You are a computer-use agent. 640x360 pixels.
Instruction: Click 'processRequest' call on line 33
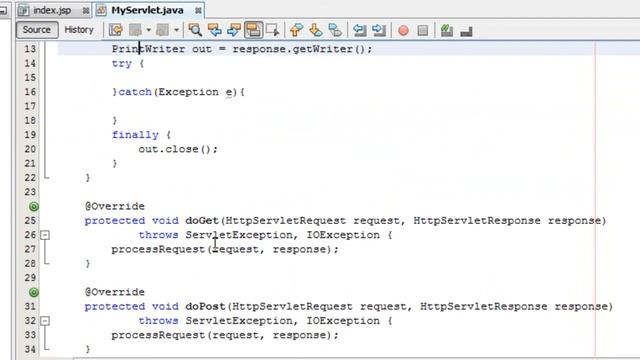[x=158, y=335]
